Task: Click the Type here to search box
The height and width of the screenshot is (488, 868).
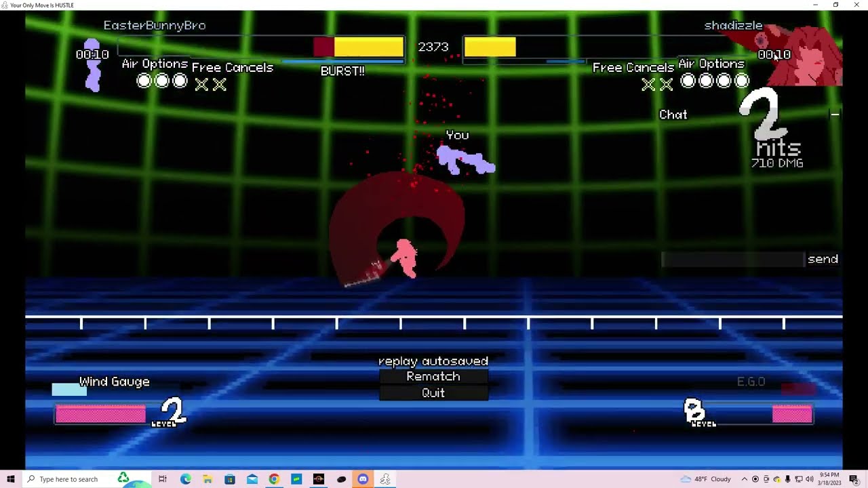Action: click(87, 479)
